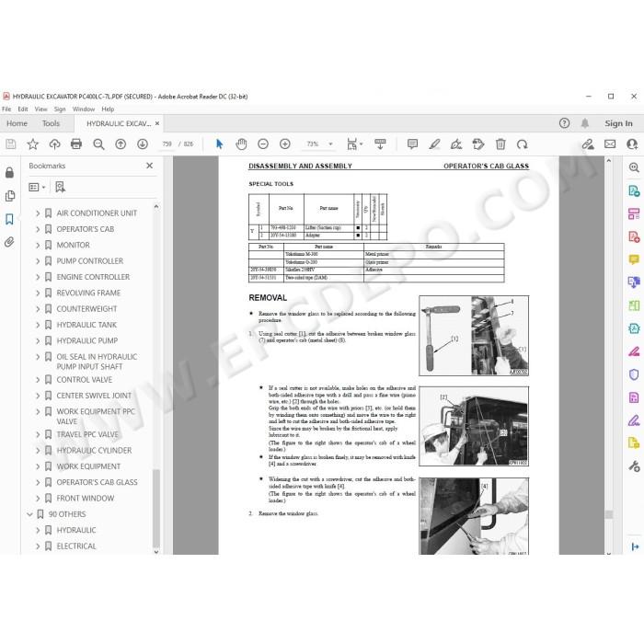Add a sticky note comment
Screen dimensions: 644x644
point(412,144)
